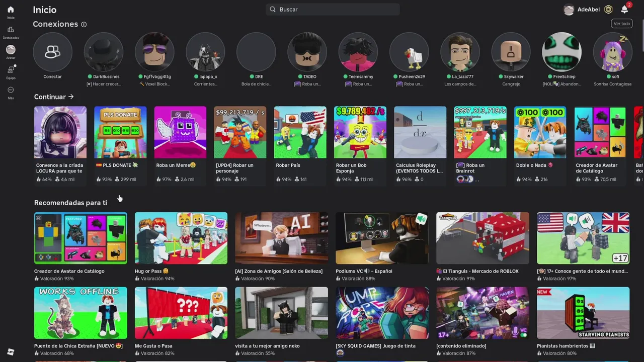
Task: Open visita a tu mejor amigo neko thumbnail
Action: coord(282,313)
